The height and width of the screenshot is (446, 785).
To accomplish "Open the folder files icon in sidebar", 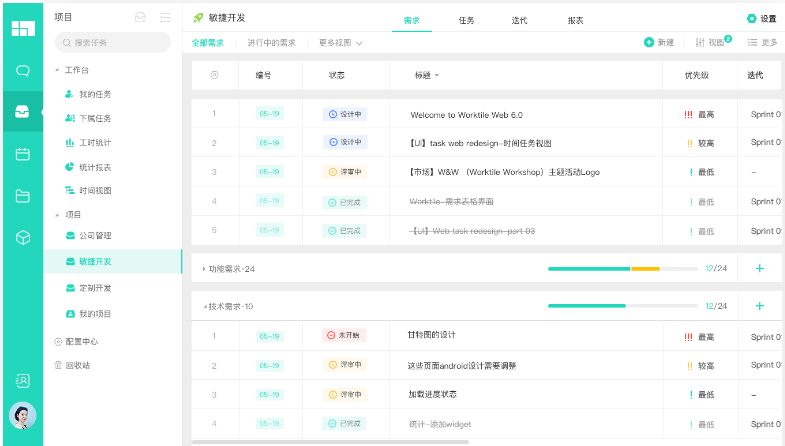I will click(x=22, y=196).
